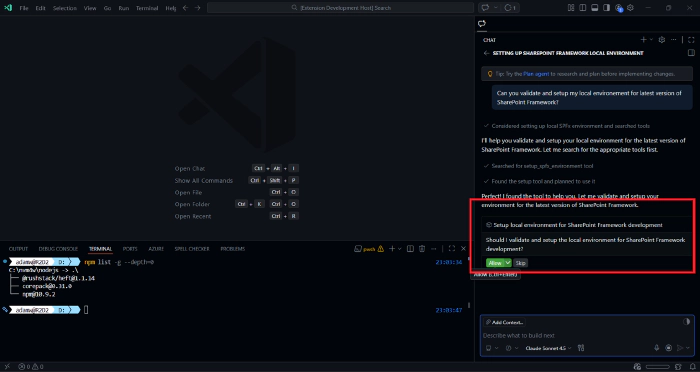Toggle the bottom panel visibility icon
Screen dimensions: 700x372
(595, 8)
